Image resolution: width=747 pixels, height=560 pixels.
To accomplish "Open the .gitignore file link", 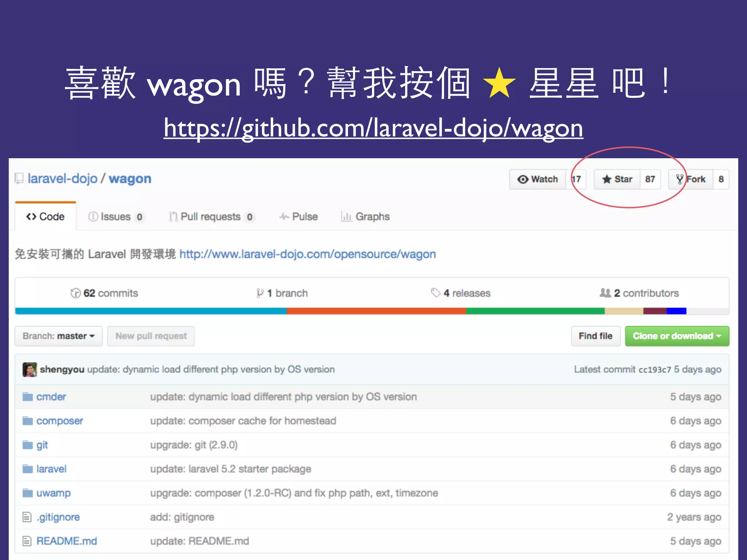I will [x=58, y=517].
